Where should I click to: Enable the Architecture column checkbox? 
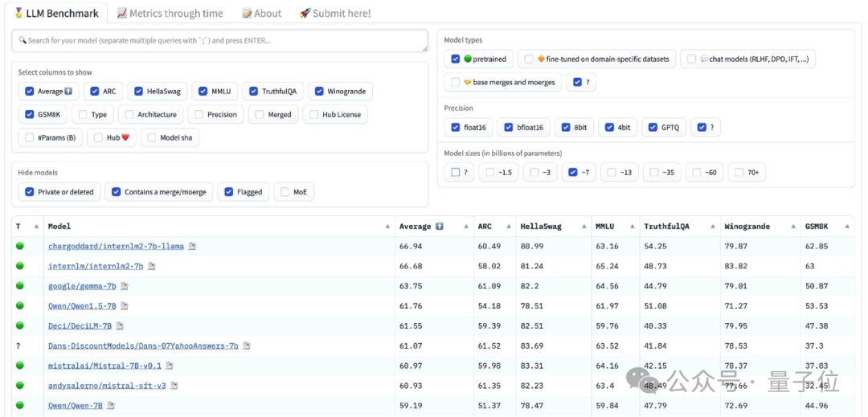[129, 115]
